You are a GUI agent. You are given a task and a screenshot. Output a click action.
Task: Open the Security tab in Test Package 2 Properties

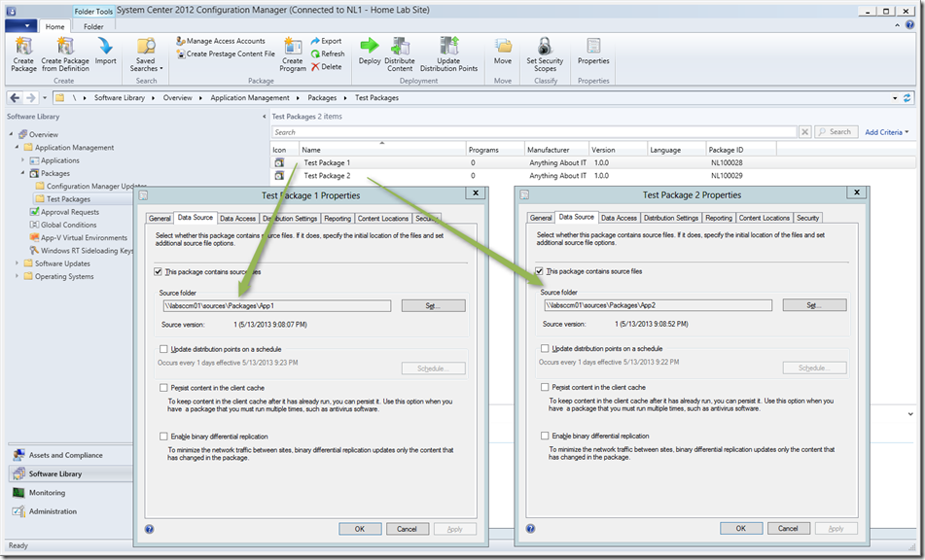807,218
